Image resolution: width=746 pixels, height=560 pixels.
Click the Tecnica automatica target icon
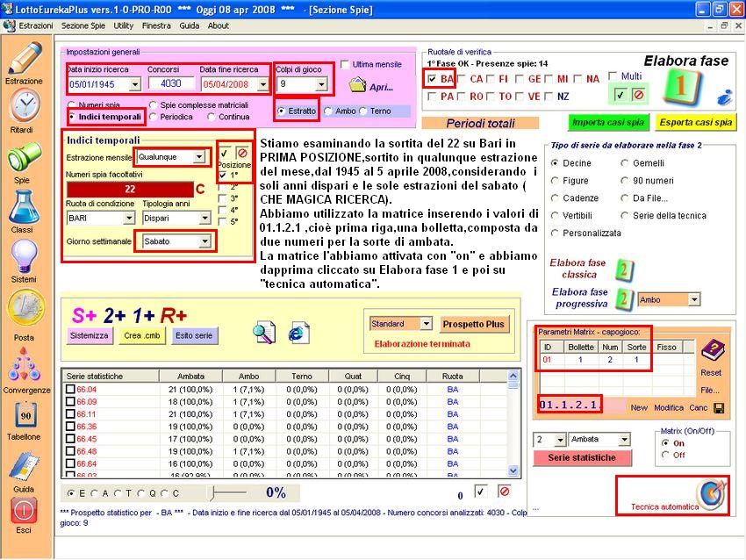pos(713,493)
